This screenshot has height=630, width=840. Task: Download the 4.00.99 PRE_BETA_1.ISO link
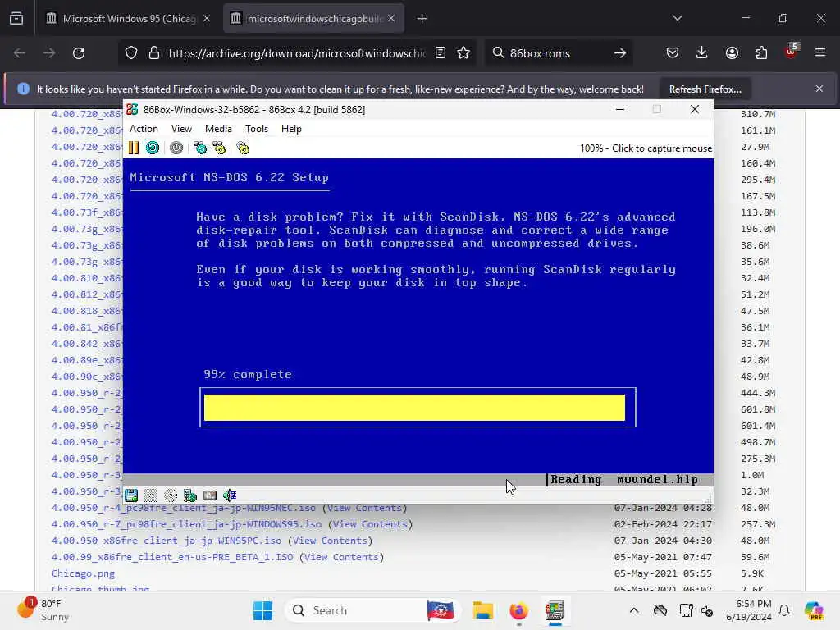click(172, 557)
